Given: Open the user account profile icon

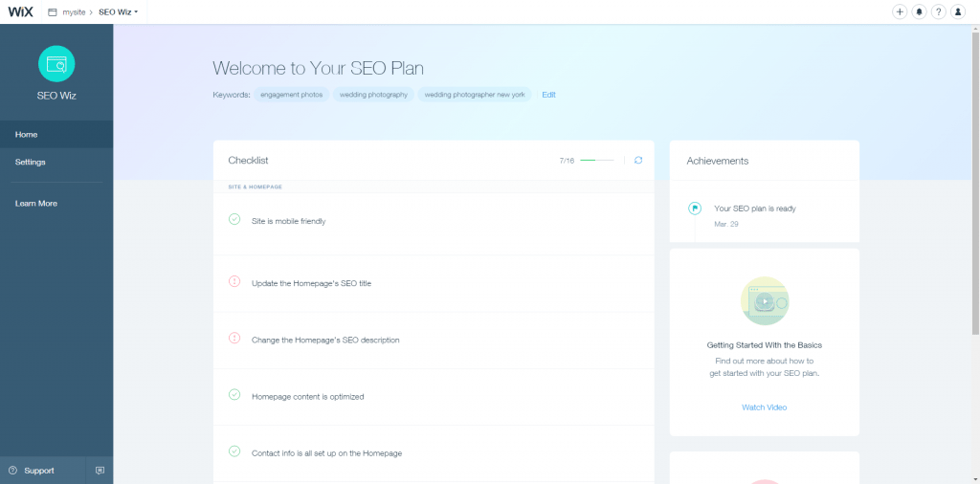Looking at the screenshot, I should pyautogui.click(x=957, y=11).
